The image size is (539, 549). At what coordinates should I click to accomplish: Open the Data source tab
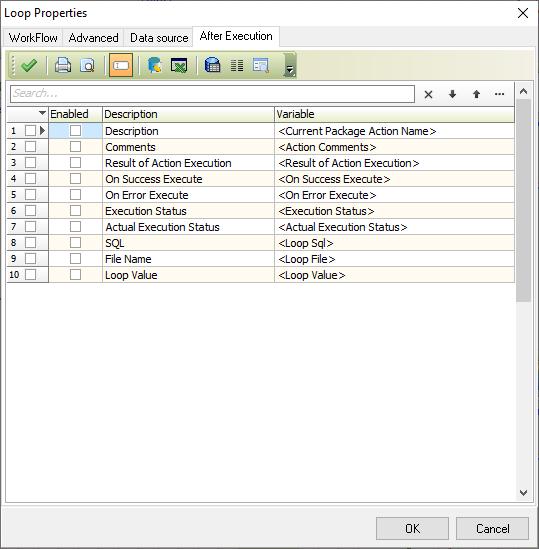159,38
